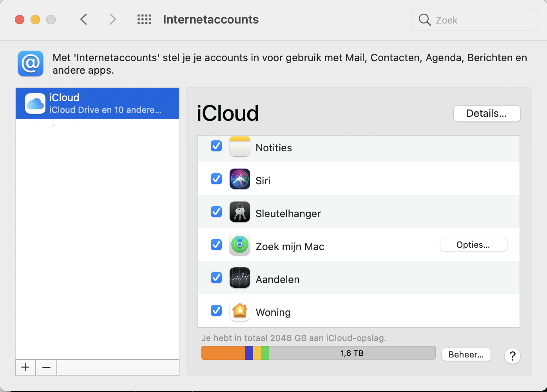
Task: Click the blue Internetaccounts @ icon
Action: [31, 64]
